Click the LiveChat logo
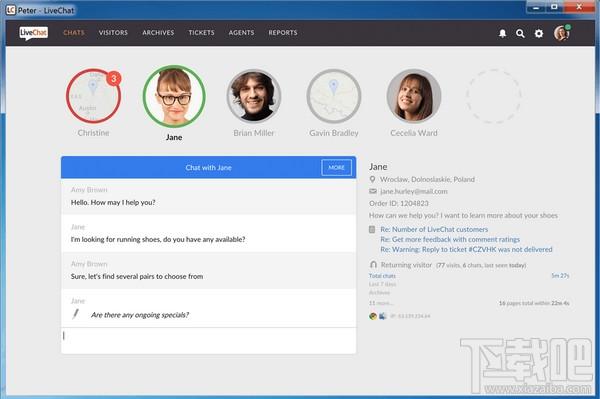600x399 pixels. click(x=34, y=33)
